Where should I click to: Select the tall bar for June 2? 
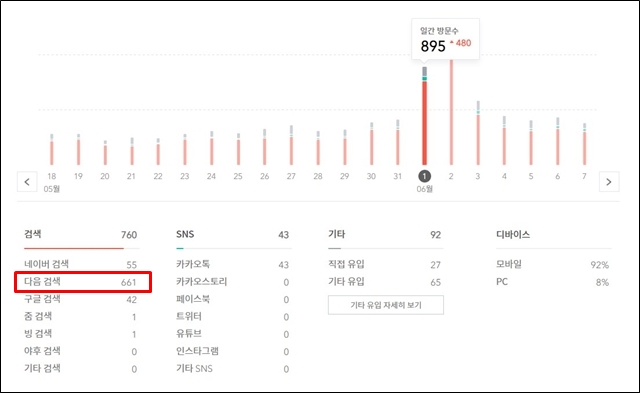tap(451, 112)
